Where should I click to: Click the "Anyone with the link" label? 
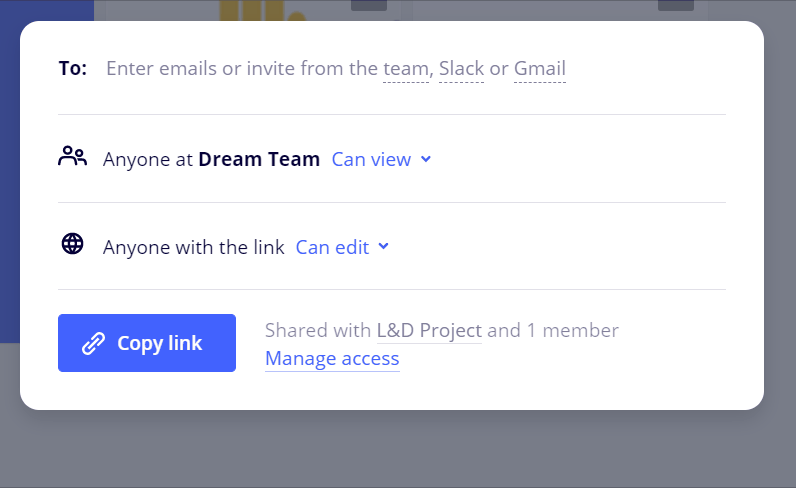(x=194, y=247)
